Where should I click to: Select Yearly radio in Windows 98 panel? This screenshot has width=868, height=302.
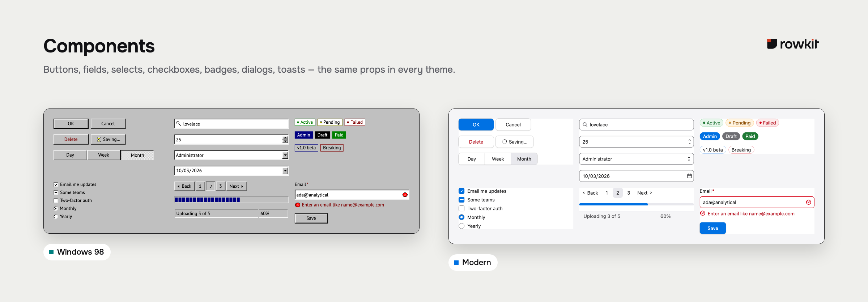pyautogui.click(x=56, y=216)
